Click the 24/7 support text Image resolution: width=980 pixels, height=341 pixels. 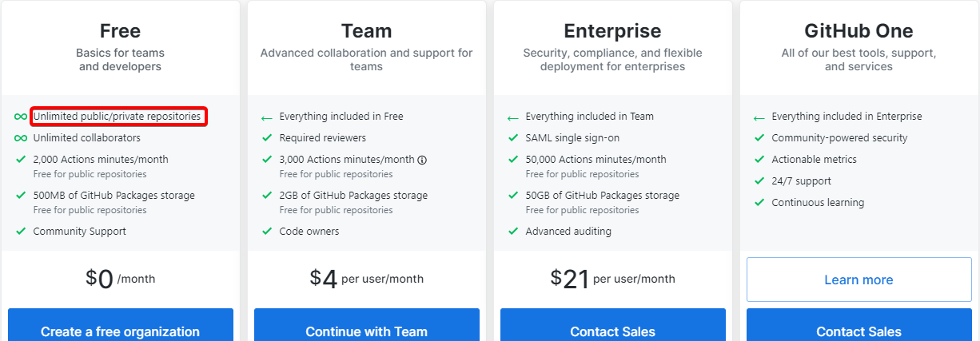tap(801, 181)
